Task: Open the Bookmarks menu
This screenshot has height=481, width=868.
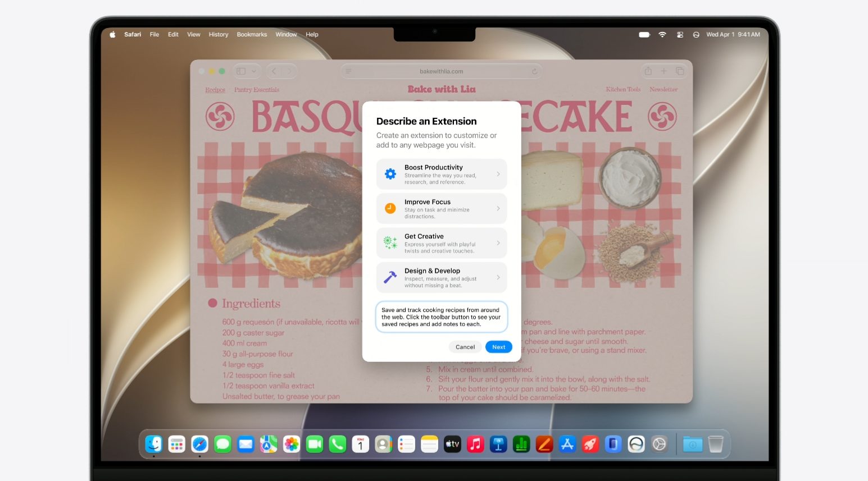Action: (x=252, y=34)
